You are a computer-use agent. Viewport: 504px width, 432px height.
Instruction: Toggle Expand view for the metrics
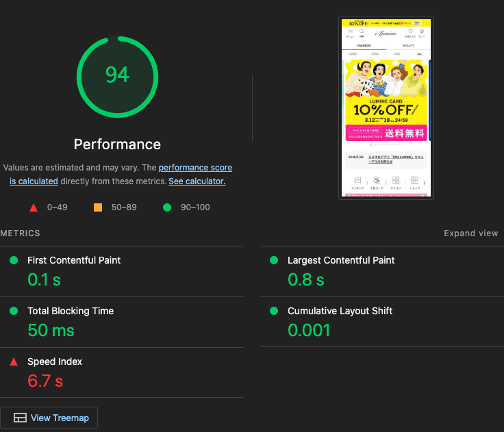(470, 233)
